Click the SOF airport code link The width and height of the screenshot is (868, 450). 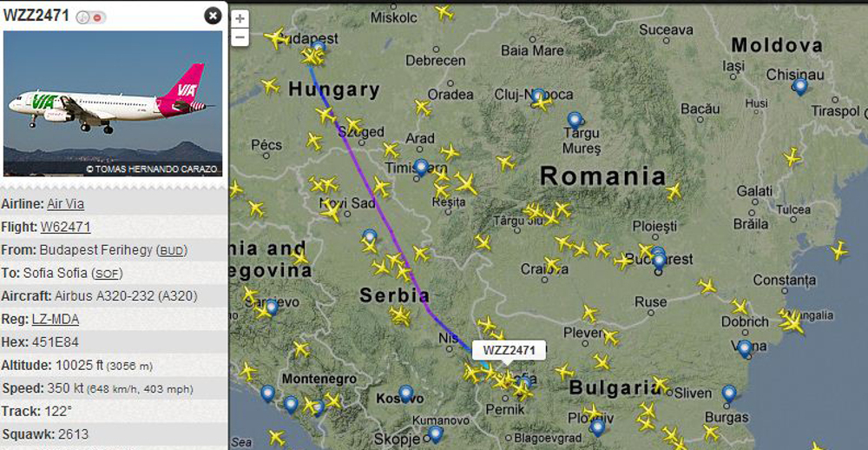pyautogui.click(x=108, y=274)
